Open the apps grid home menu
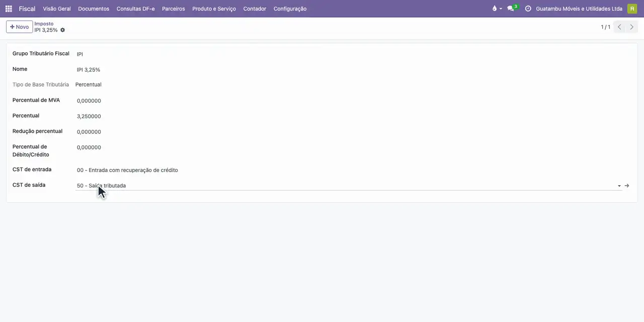This screenshot has width=644, height=322. [9, 9]
